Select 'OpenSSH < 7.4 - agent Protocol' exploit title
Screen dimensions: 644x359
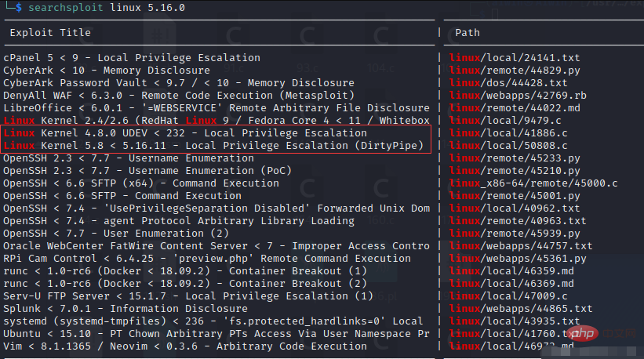pos(179,221)
